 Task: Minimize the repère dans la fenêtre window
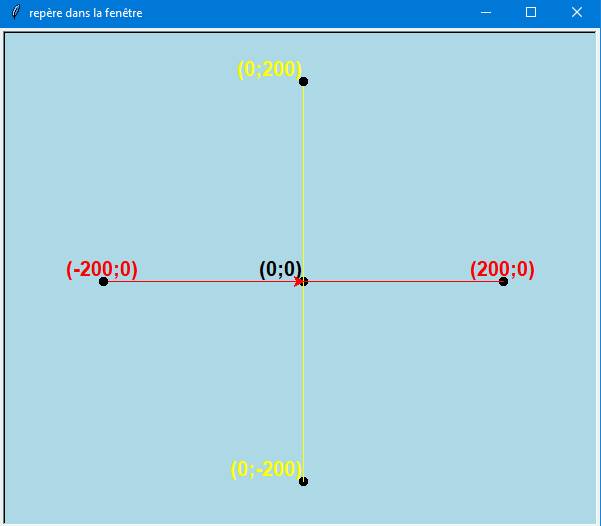click(485, 13)
